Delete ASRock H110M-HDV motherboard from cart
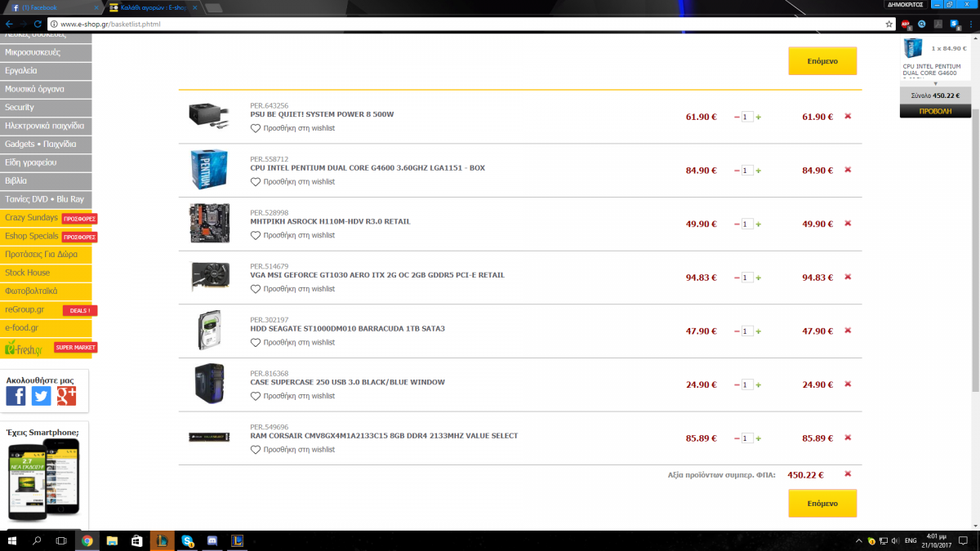 click(x=848, y=224)
